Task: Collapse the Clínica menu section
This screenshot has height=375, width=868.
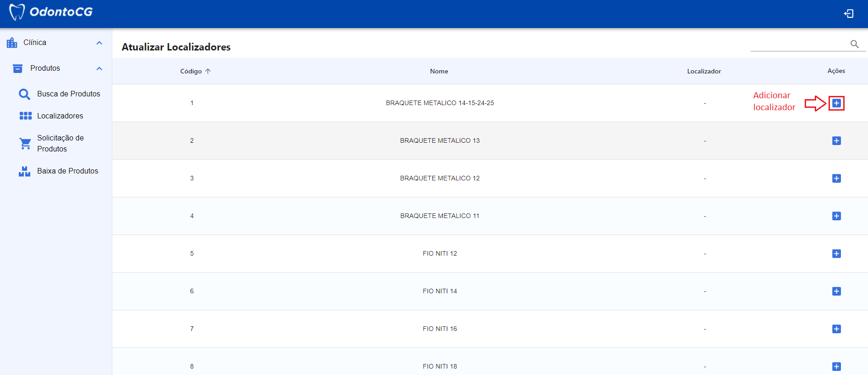Action: click(99, 43)
